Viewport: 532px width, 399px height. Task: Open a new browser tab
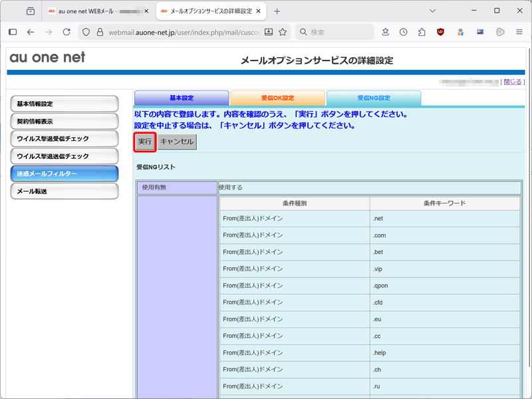pos(277,11)
